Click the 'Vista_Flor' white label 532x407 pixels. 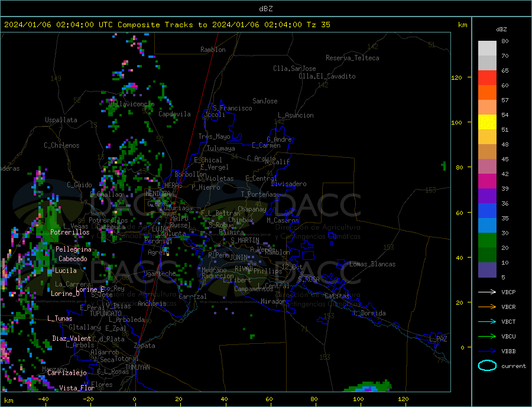pyautogui.click(x=77, y=388)
